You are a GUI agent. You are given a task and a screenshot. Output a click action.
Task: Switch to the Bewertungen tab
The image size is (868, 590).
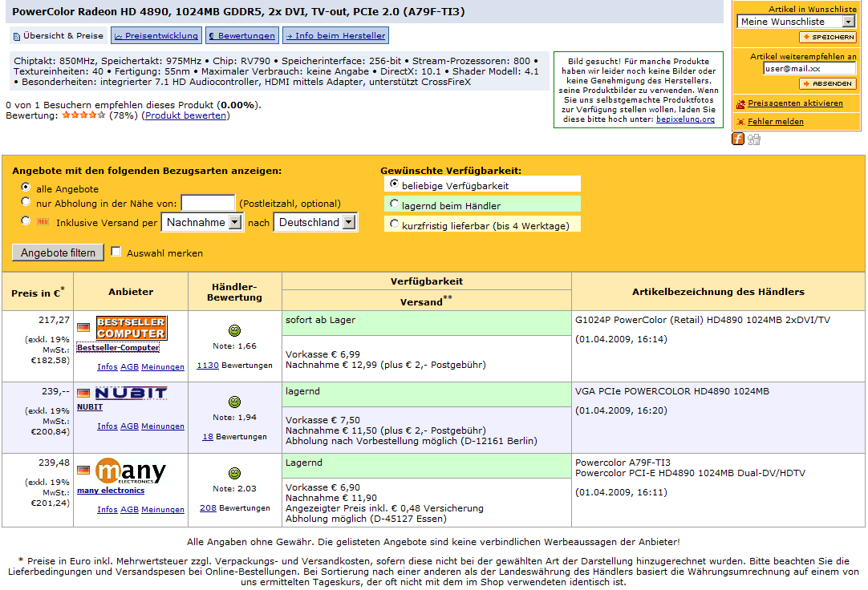pos(242,35)
